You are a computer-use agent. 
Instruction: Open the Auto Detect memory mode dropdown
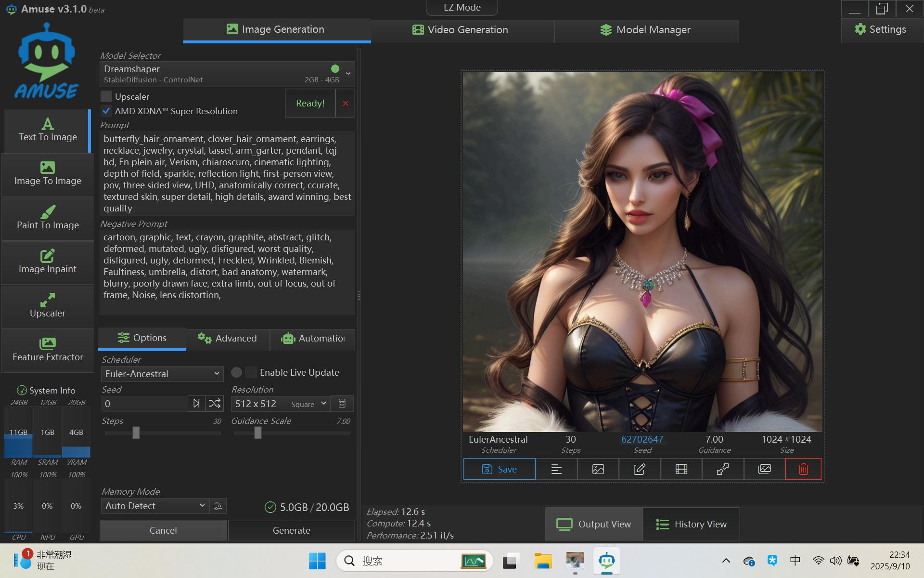point(154,506)
